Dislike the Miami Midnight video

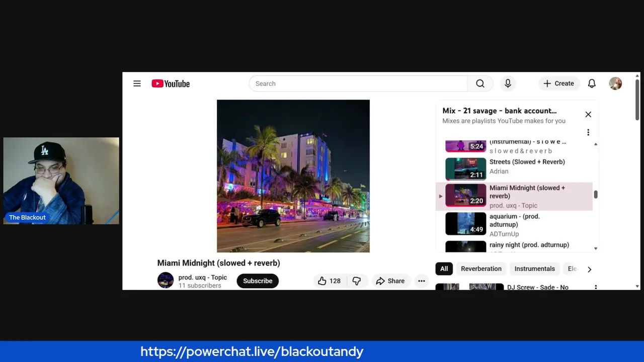pyautogui.click(x=357, y=281)
